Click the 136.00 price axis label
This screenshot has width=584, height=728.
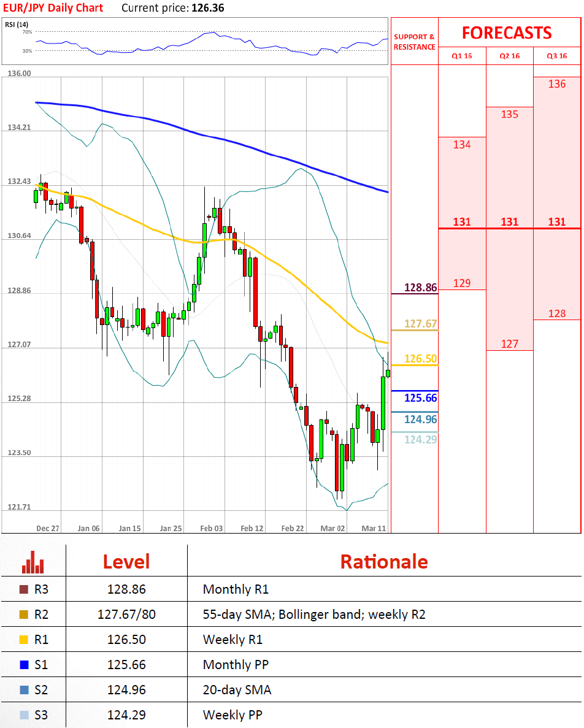[19, 74]
